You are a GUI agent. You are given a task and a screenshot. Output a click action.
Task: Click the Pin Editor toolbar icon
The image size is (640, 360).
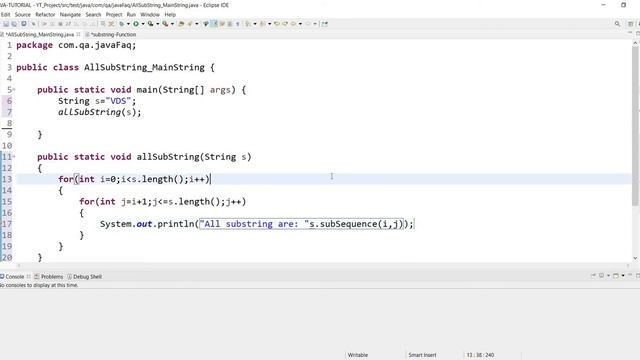tap(324, 24)
